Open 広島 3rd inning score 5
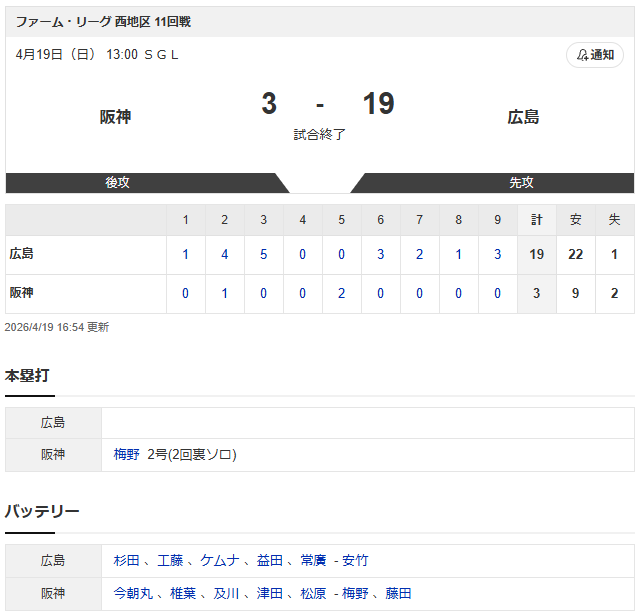Screen dimensions: 640x616 click(x=263, y=254)
